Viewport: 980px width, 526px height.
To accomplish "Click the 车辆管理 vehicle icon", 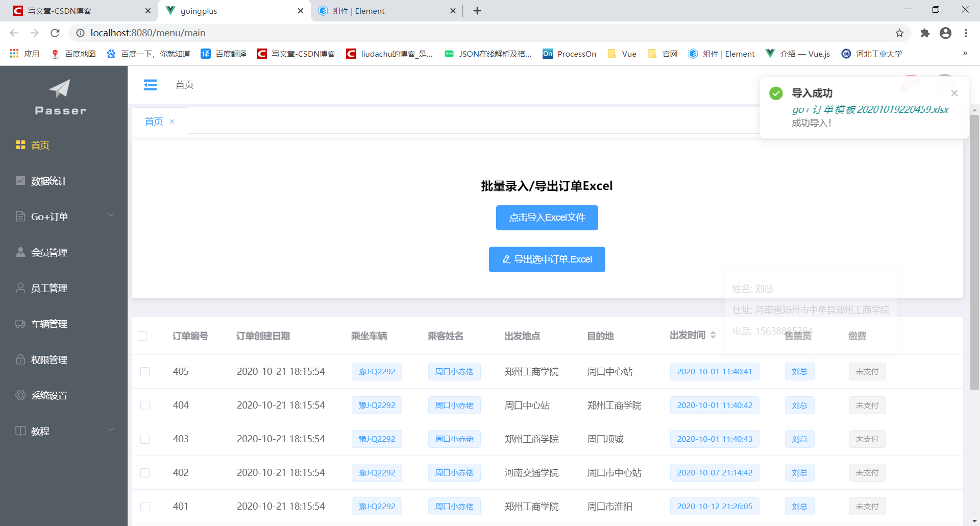I will point(20,323).
